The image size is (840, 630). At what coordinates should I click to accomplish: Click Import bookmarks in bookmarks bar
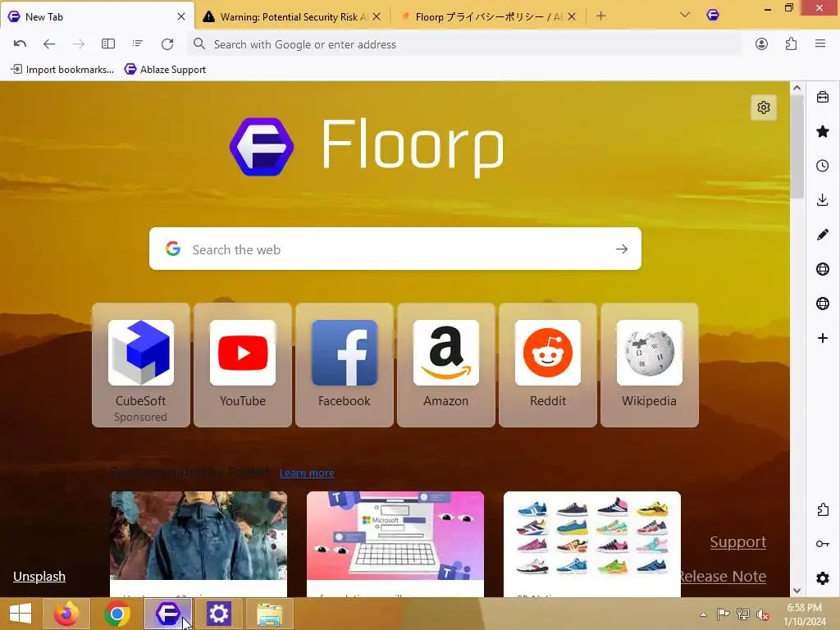(x=62, y=69)
